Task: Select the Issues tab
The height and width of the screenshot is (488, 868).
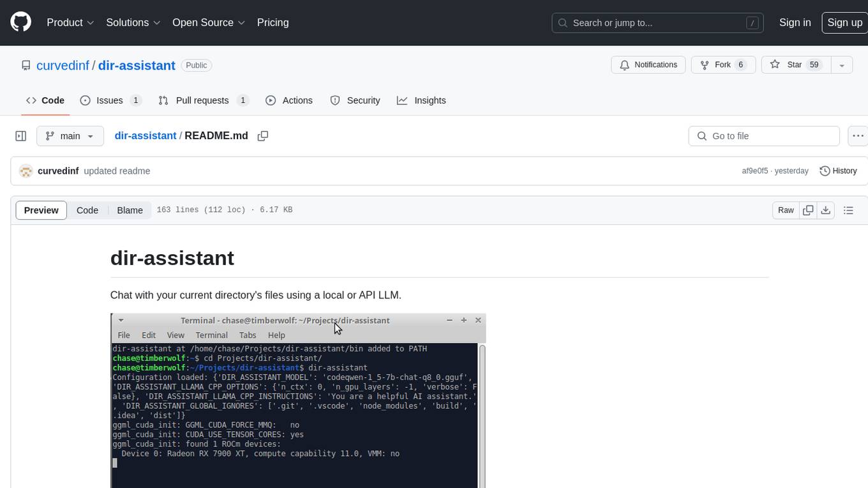Action: tap(110, 100)
